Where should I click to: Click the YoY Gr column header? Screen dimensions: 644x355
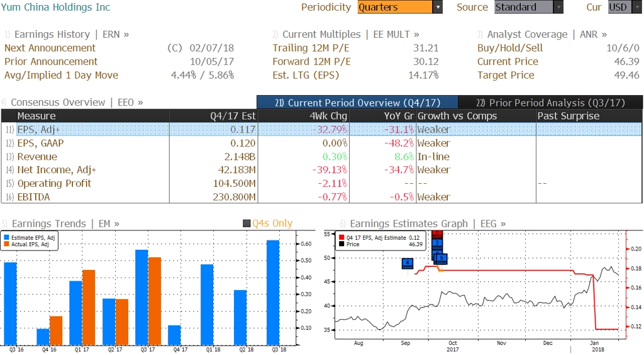(x=382, y=116)
